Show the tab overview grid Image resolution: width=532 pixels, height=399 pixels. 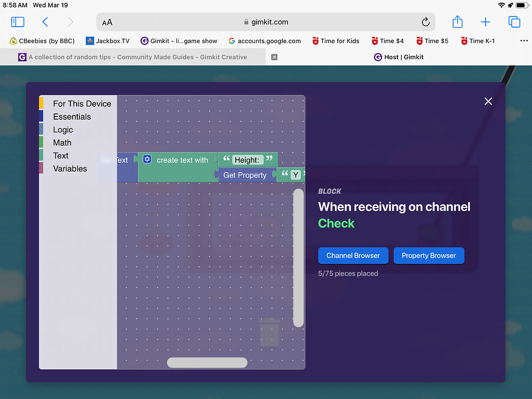point(513,22)
